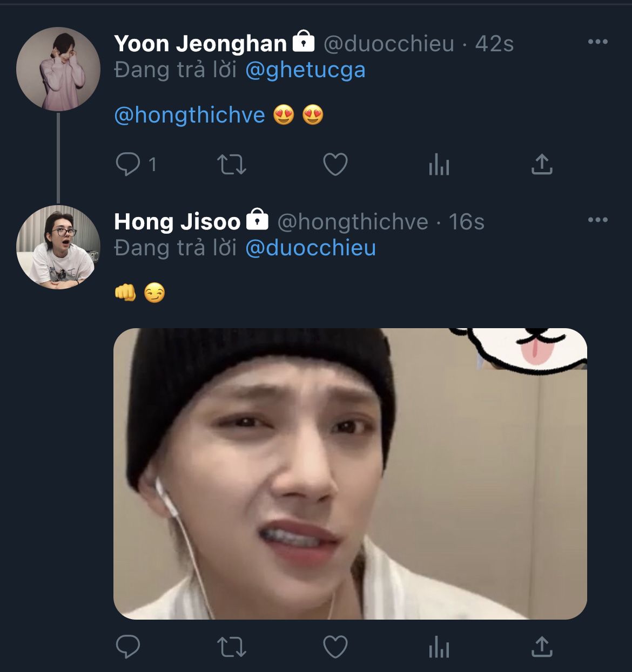Reply to Hong Jisoo's tweet
The image size is (632, 672).
[128, 647]
